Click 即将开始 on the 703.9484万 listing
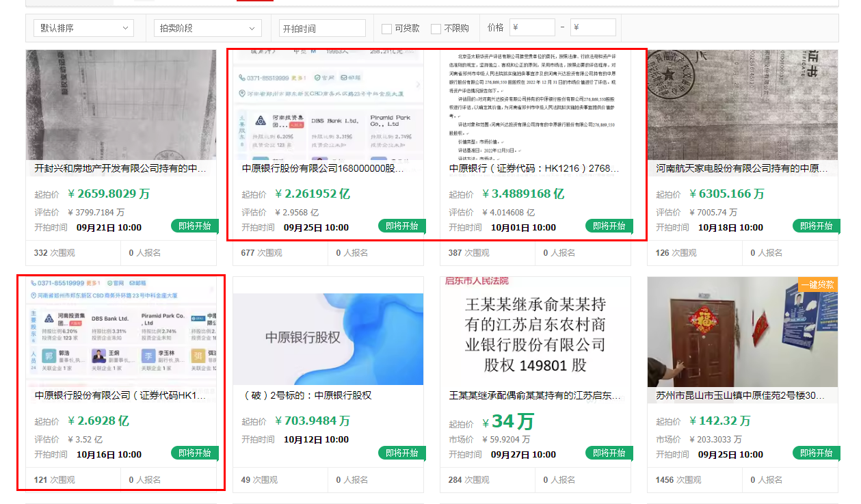The image size is (861, 504). [x=402, y=453]
